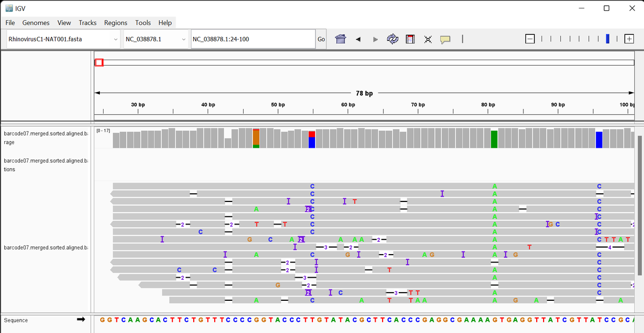Click the resize tracks to fit icon
Image resolution: width=644 pixels, height=333 pixels.
428,39
